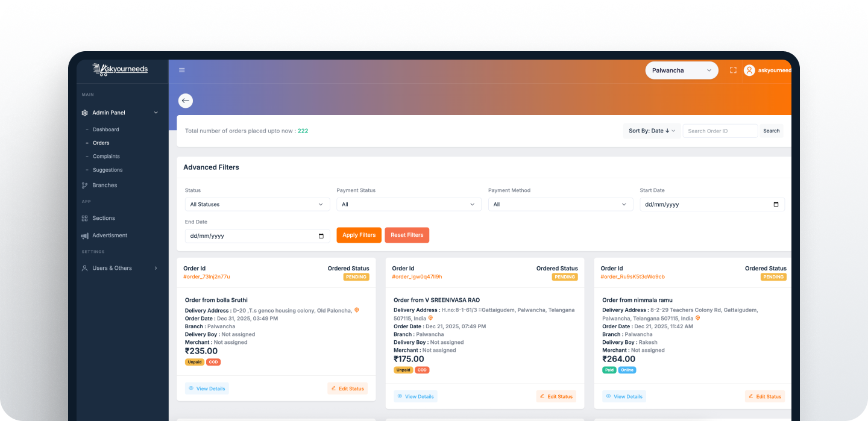The height and width of the screenshot is (421, 868).
Task: Go to Dashboard in sidebar
Action: 106,129
